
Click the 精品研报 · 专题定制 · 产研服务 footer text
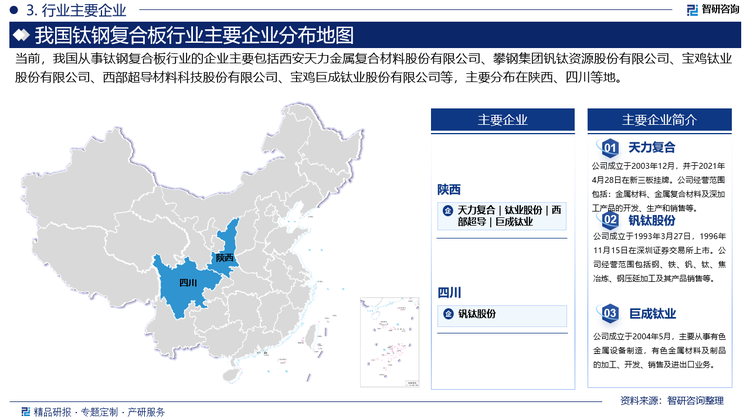coord(99,412)
